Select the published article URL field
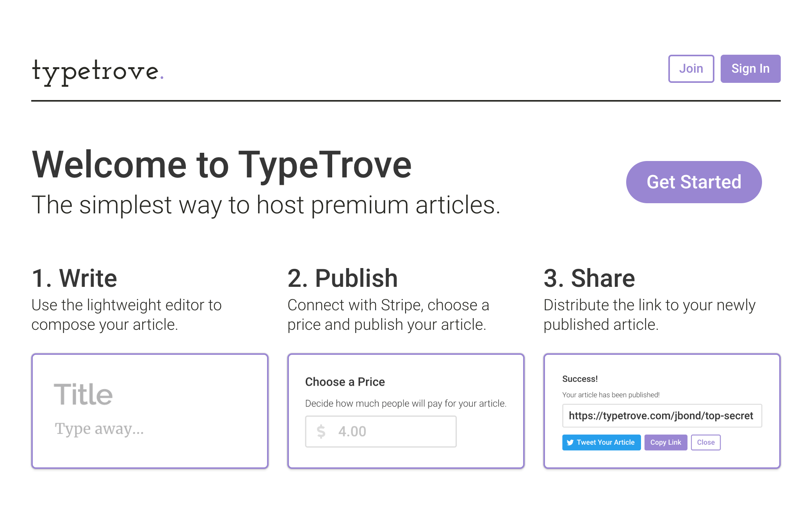Viewport: 812px width, 508px height. pyautogui.click(x=661, y=416)
